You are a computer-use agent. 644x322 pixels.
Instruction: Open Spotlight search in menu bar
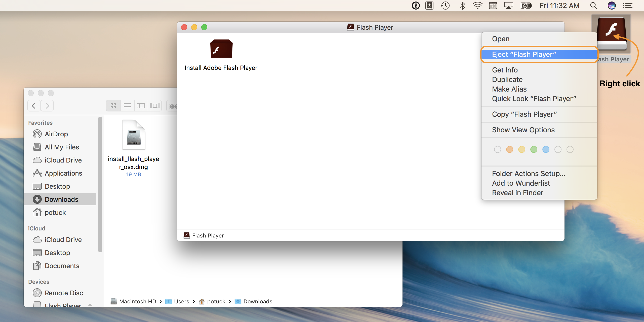click(x=594, y=6)
